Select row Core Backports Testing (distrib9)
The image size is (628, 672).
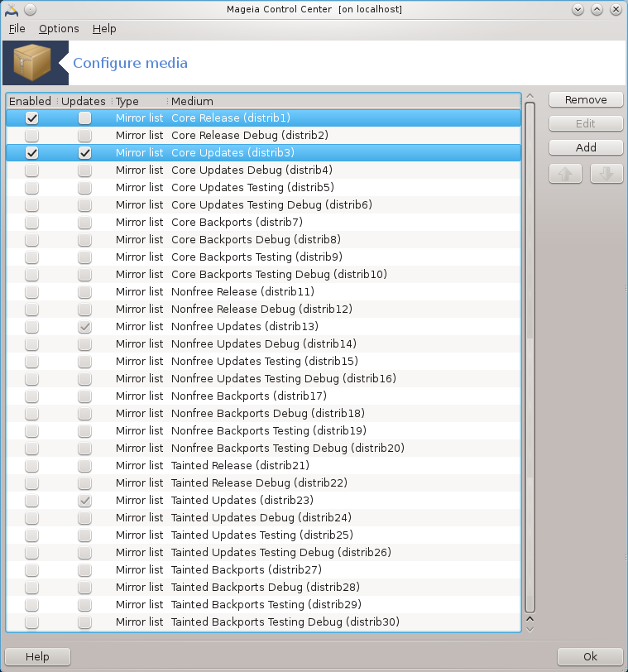pyautogui.click(x=263, y=257)
